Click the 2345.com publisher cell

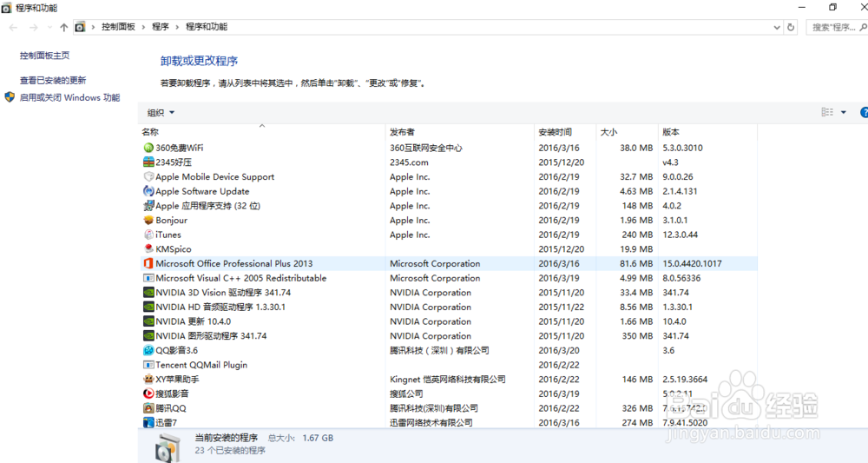(409, 162)
